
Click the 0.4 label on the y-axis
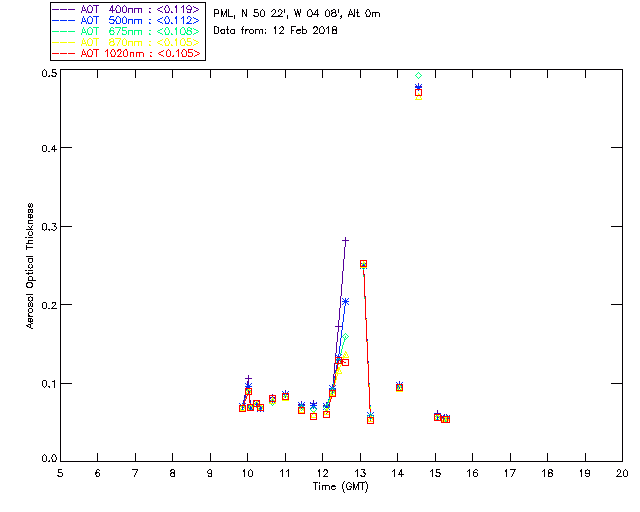click(49, 148)
